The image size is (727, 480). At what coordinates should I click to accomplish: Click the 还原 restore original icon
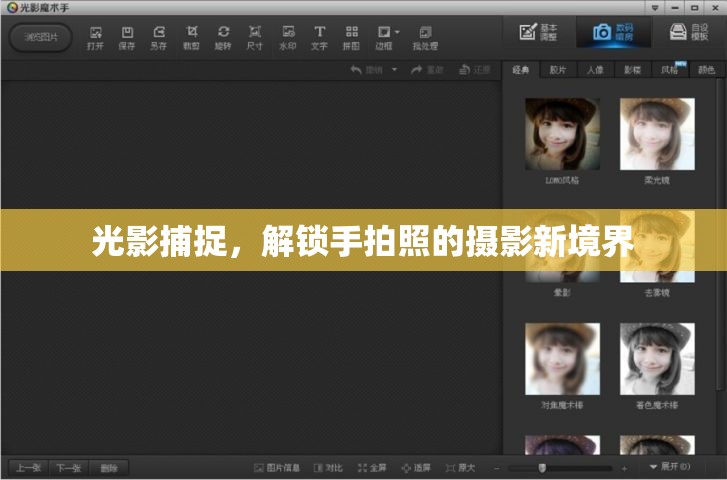pos(464,70)
